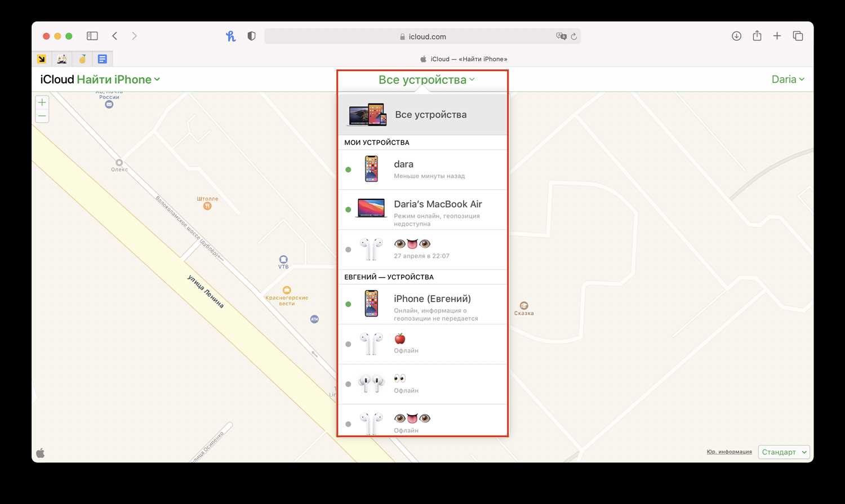This screenshot has width=845, height=504.
Task: Select the dara iPhone device
Action: 422,170
